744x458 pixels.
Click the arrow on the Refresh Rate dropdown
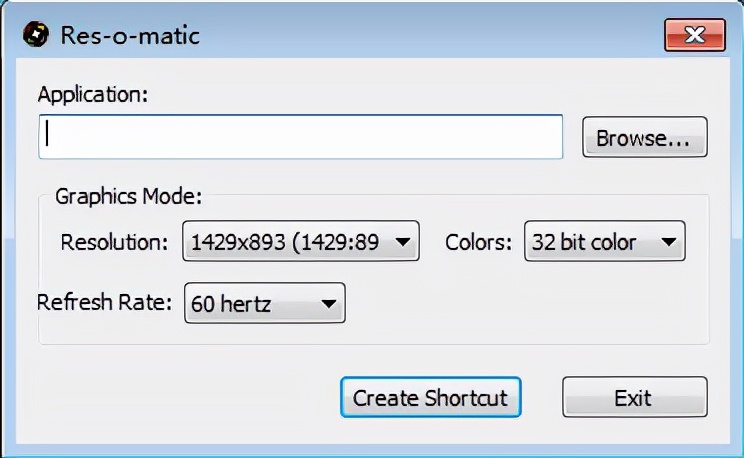pyautogui.click(x=328, y=304)
